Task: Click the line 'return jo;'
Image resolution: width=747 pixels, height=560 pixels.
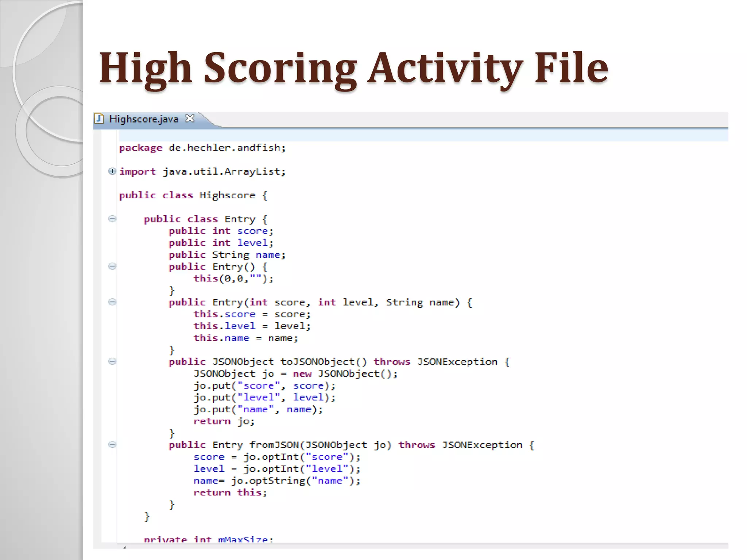Action: (224, 421)
